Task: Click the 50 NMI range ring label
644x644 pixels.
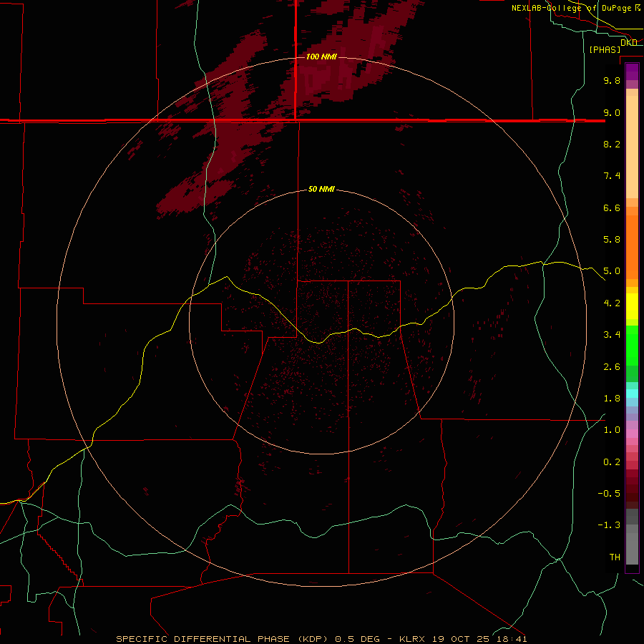Action: pos(321,189)
